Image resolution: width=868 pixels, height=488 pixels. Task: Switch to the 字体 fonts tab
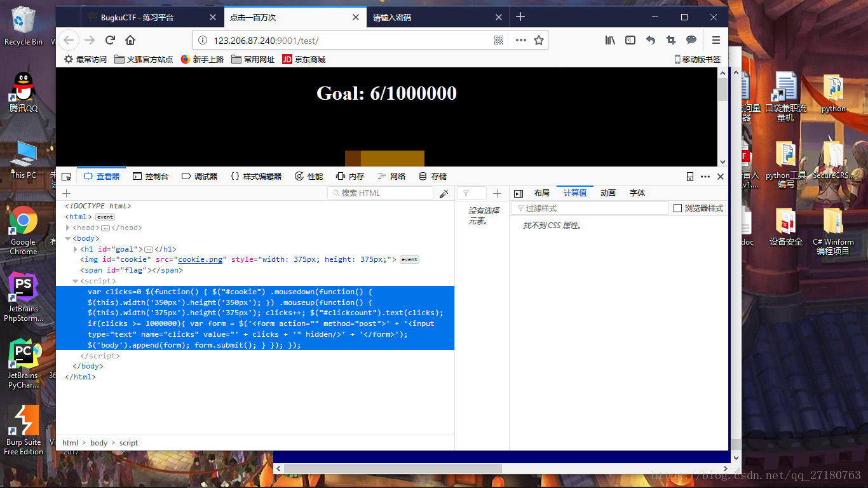point(637,193)
